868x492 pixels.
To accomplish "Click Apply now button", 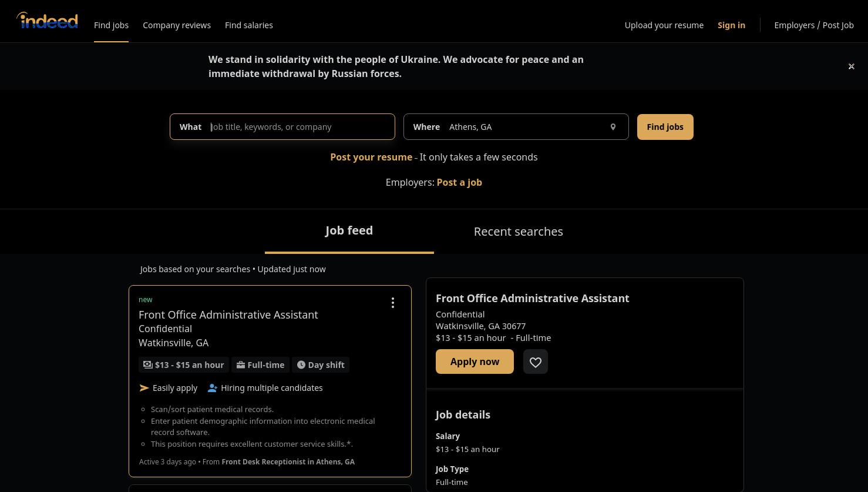I will (475, 362).
